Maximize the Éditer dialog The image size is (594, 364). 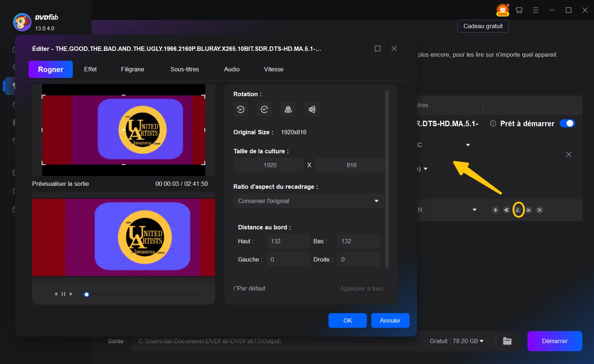pos(378,48)
